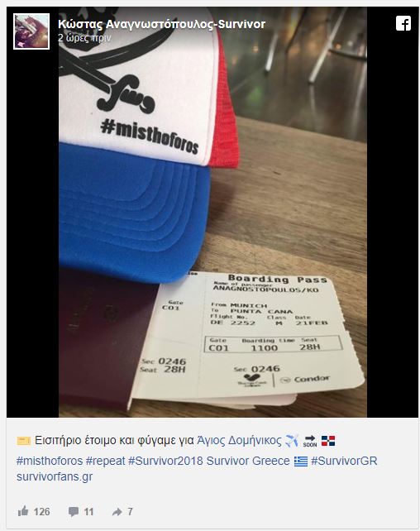Click the comments speech bubble icon
420x531 pixels.
[74, 511]
